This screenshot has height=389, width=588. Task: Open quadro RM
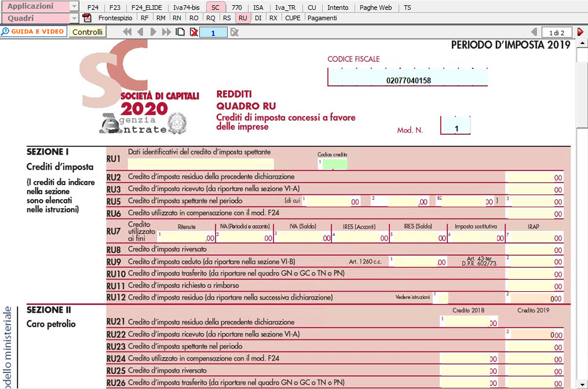[161, 18]
